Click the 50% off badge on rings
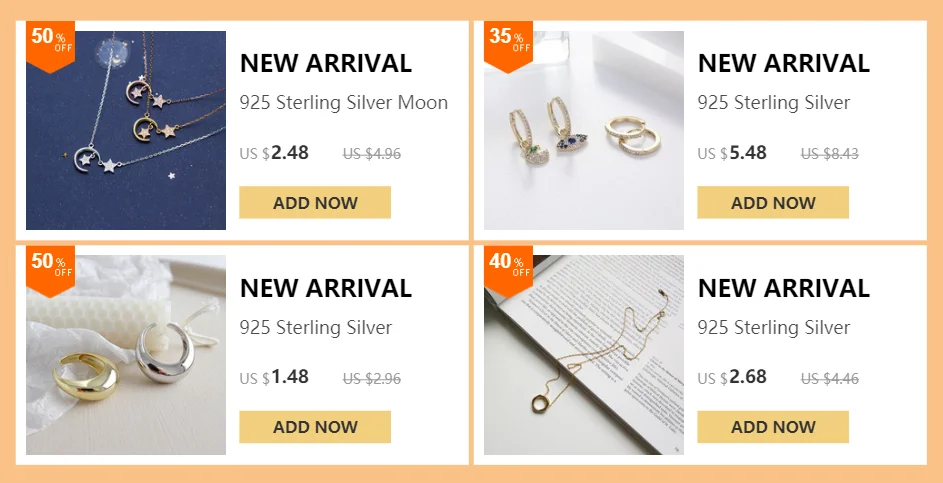 (x=50, y=267)
